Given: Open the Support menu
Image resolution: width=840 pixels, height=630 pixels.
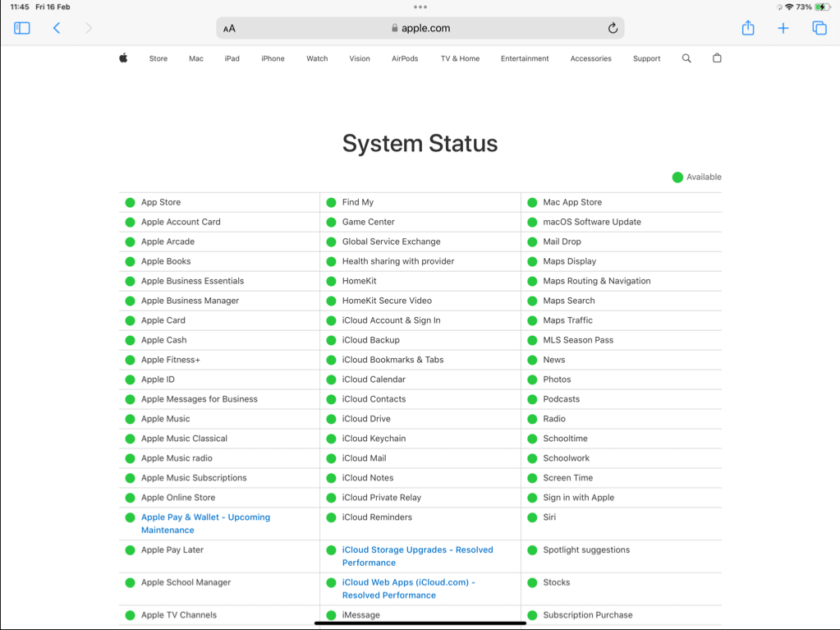Looking at the screenshot, I should tap(646, 58).
